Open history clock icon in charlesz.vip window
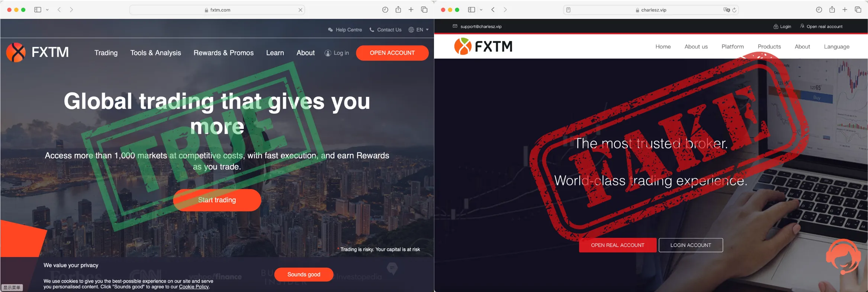 (819, 10)
